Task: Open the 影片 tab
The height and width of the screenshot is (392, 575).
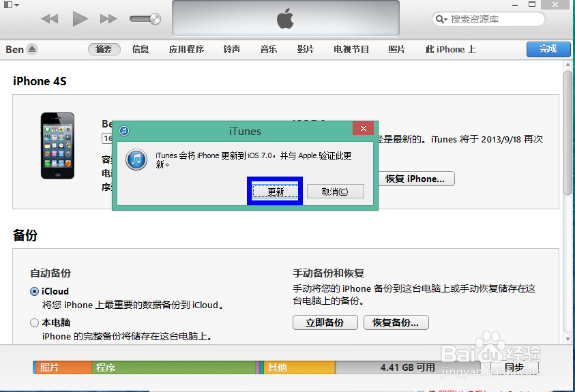Action: click(x=305, y=49)
